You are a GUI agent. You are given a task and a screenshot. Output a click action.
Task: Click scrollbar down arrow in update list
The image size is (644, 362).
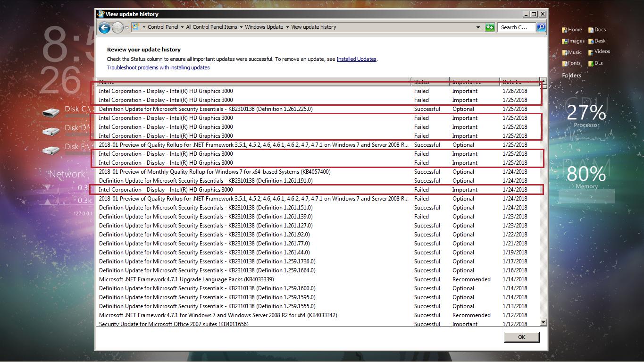[543, 322]
